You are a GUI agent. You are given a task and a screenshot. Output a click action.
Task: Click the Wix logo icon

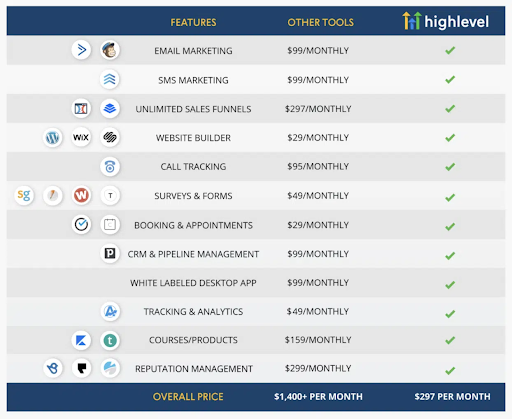coord(81,137)
